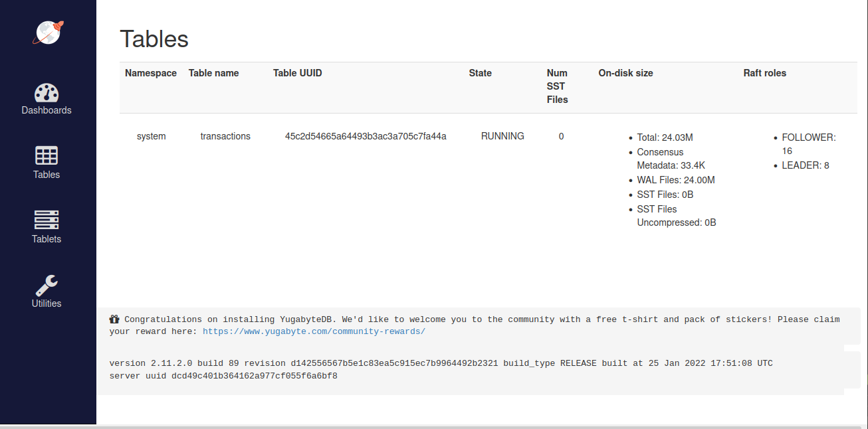
Task: Click the YugabyteDB rocket logo
Action: (47, 31)
